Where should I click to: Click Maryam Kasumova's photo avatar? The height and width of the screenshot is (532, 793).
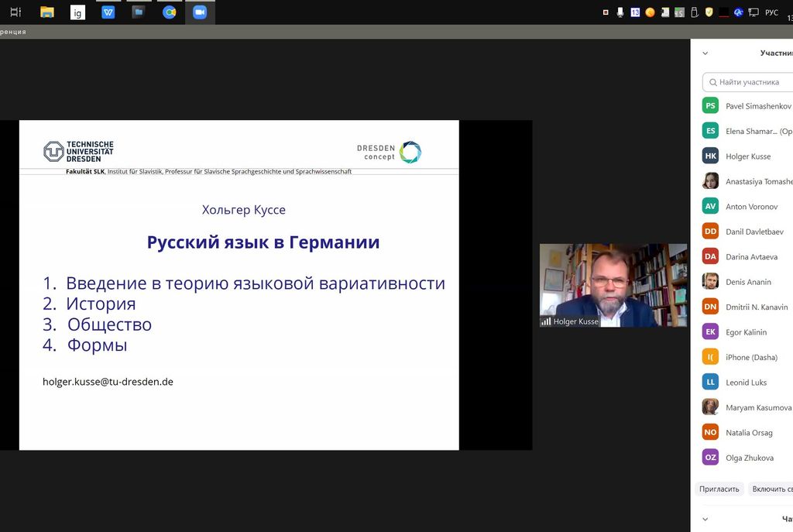tap(709, 407)
